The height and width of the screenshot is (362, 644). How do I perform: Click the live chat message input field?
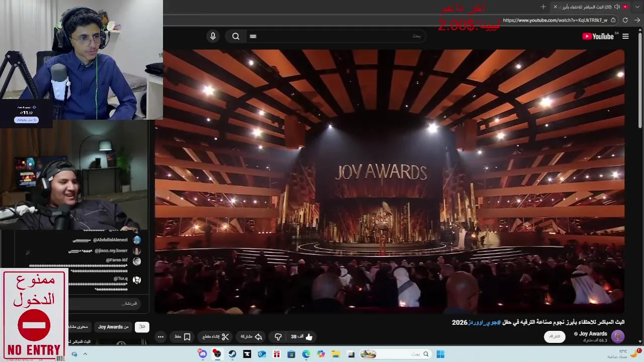[106, 304]
